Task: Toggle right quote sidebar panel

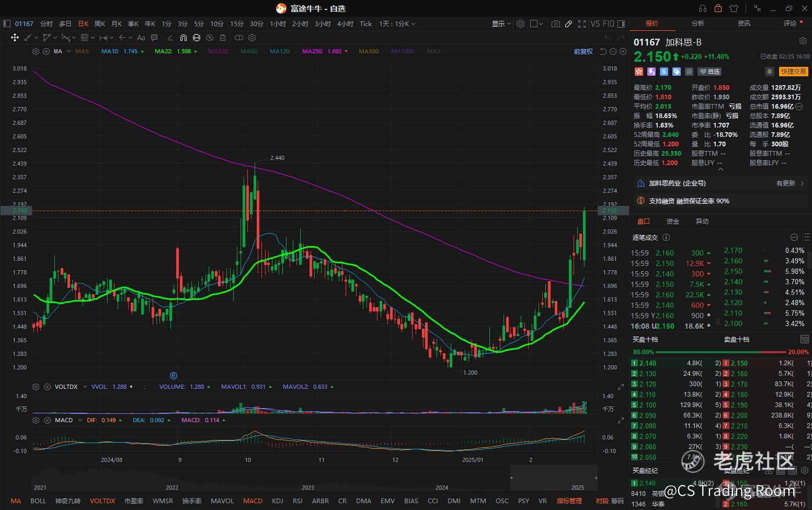Action: 621,24
